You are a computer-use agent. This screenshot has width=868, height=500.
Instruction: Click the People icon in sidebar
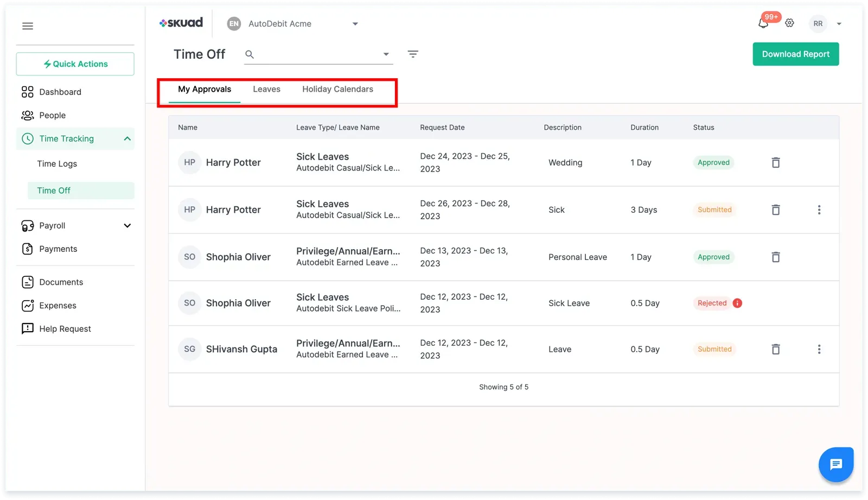point(28,115)
